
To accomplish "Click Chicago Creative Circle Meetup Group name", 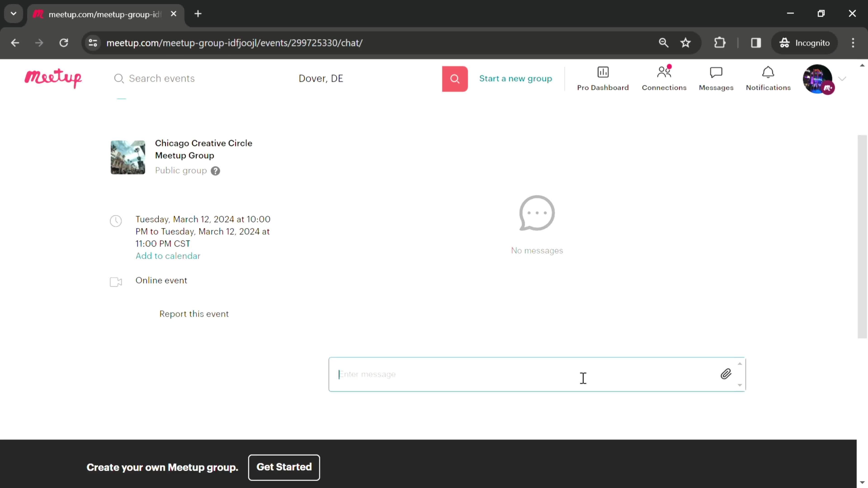I will [x=203, y=149].
